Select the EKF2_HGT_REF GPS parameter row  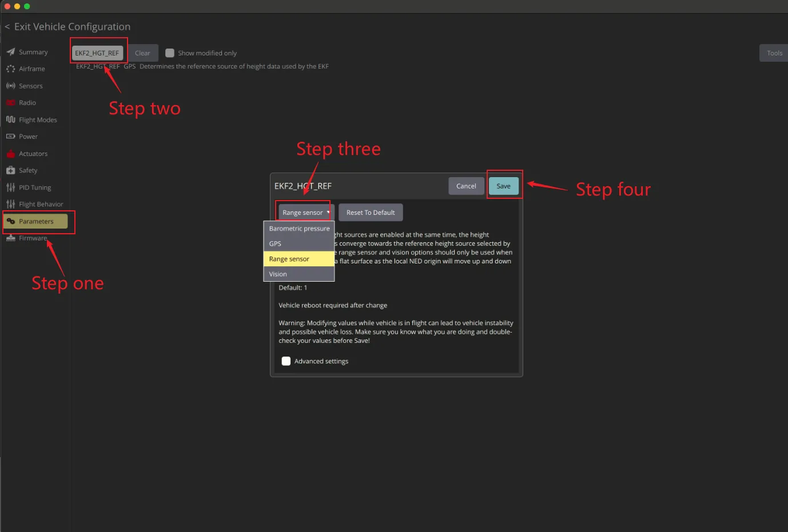click(x=202, y=66)
